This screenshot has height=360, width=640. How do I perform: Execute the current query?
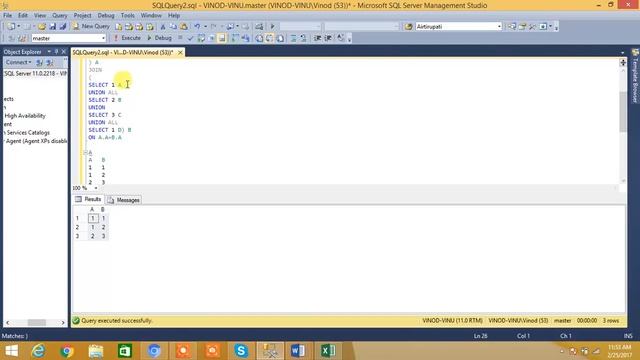(127, 38)
